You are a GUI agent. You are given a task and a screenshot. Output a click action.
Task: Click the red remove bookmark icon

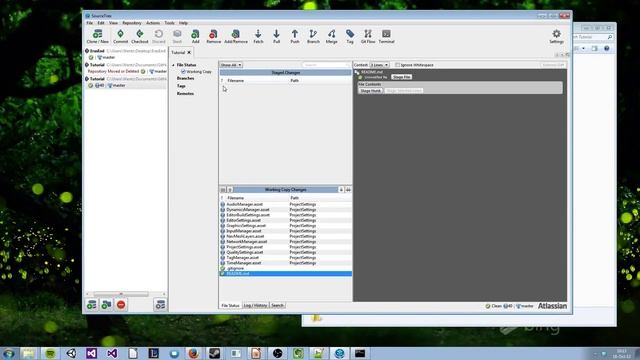pyautogui.click(x=121, y=304)
